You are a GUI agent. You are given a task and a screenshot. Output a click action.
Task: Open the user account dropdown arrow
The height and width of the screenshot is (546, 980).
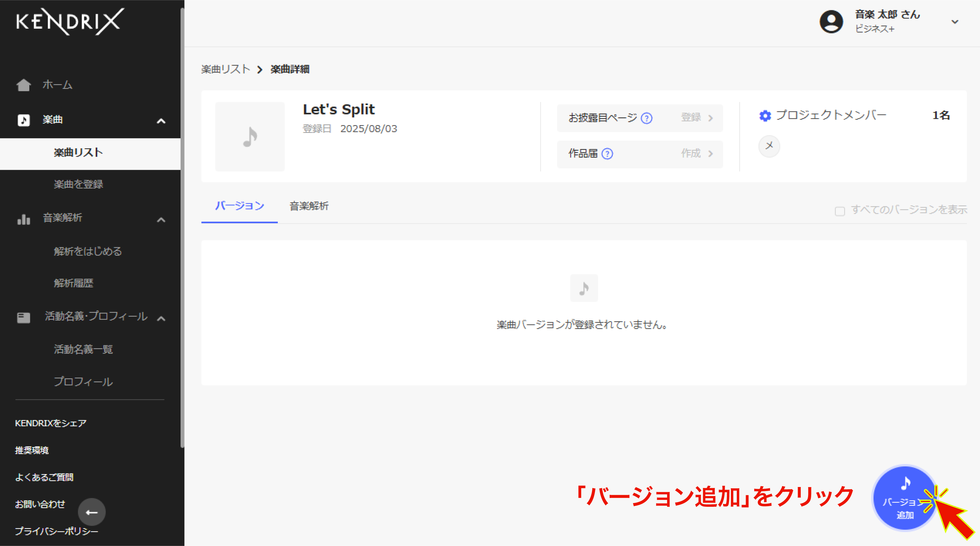click(954, 22)
